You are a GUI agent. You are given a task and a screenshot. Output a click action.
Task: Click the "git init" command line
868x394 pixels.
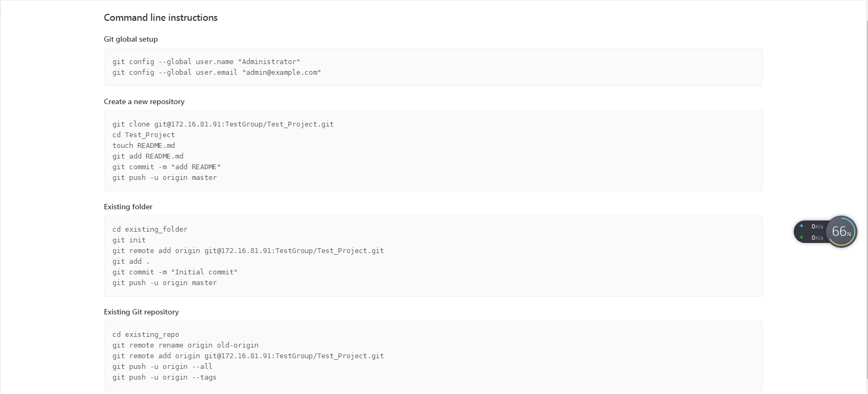tap(129, 240)
